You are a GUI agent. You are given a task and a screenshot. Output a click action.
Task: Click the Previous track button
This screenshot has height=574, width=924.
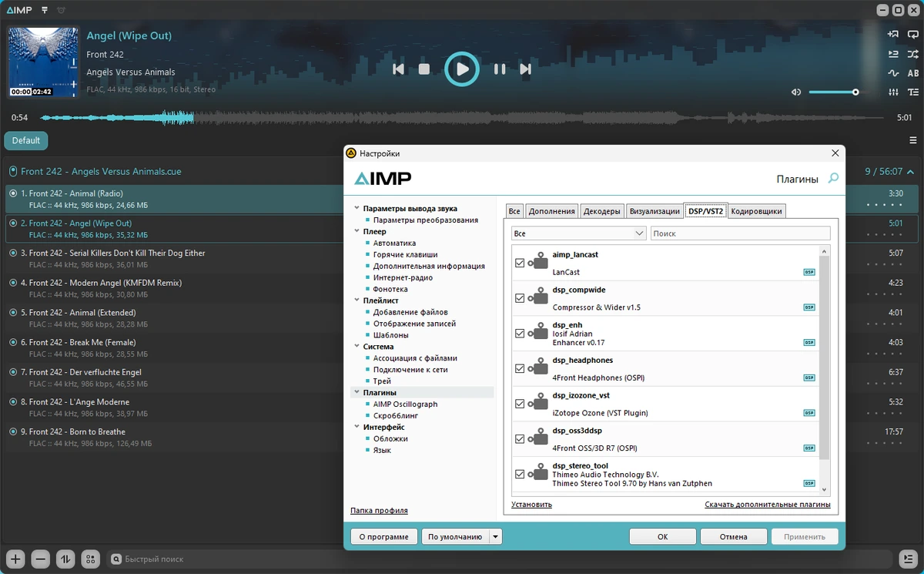tap(398, 69)
